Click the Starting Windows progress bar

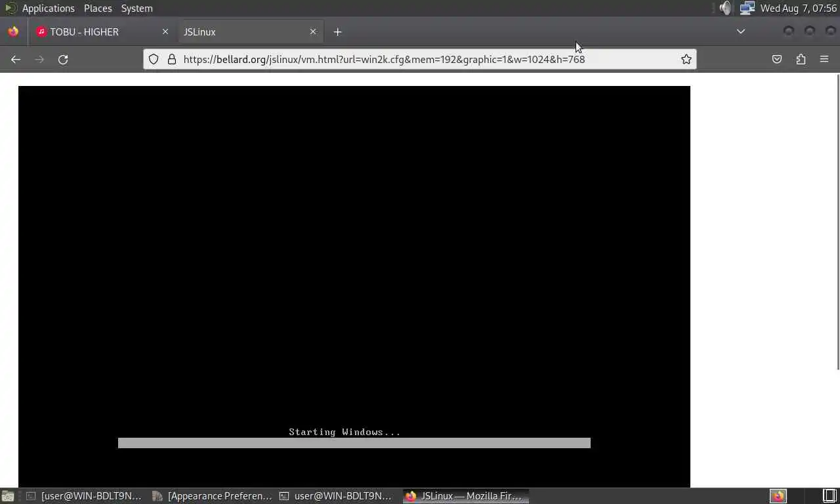354,443
